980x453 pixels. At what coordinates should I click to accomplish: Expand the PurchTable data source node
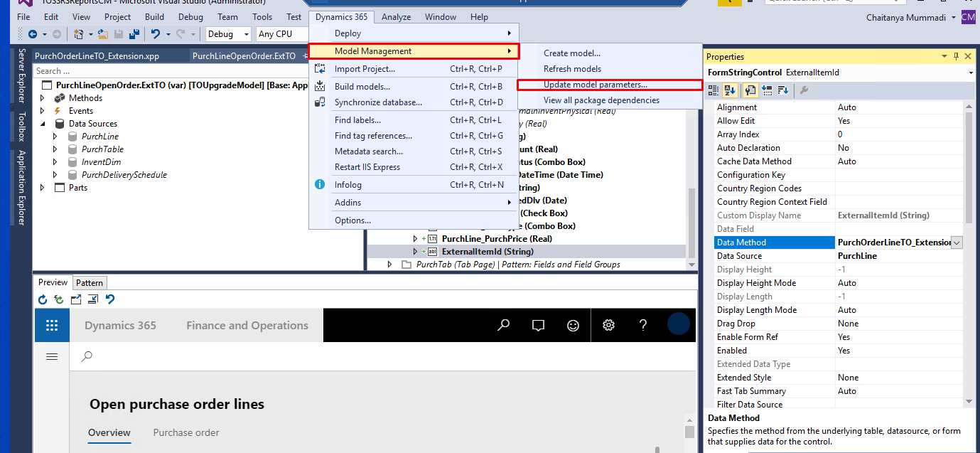point(55,149)
